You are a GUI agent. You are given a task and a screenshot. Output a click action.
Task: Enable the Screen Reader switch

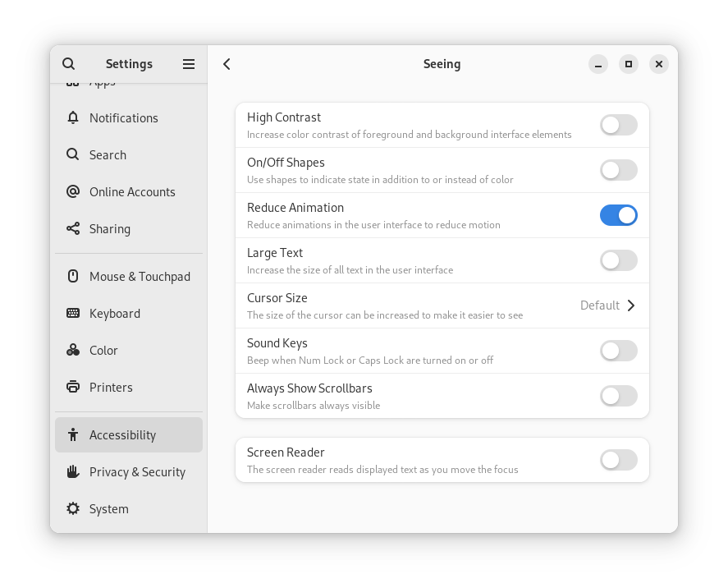[x=618, y=460]
